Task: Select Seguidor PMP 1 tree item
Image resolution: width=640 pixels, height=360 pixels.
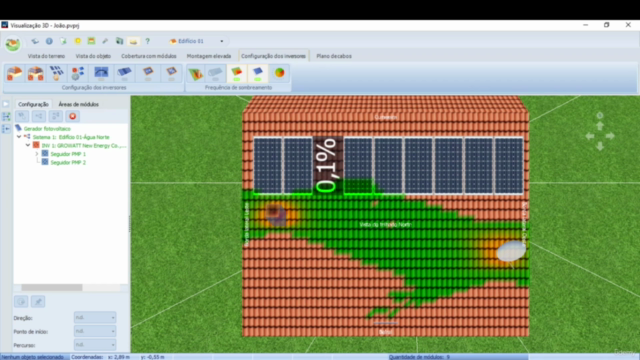Action: click(68, 154)
